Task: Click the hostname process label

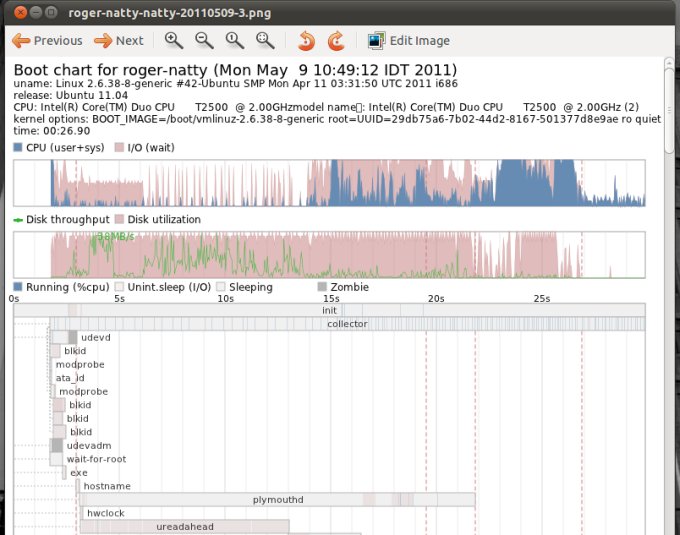Action: (x=107, y=486)
